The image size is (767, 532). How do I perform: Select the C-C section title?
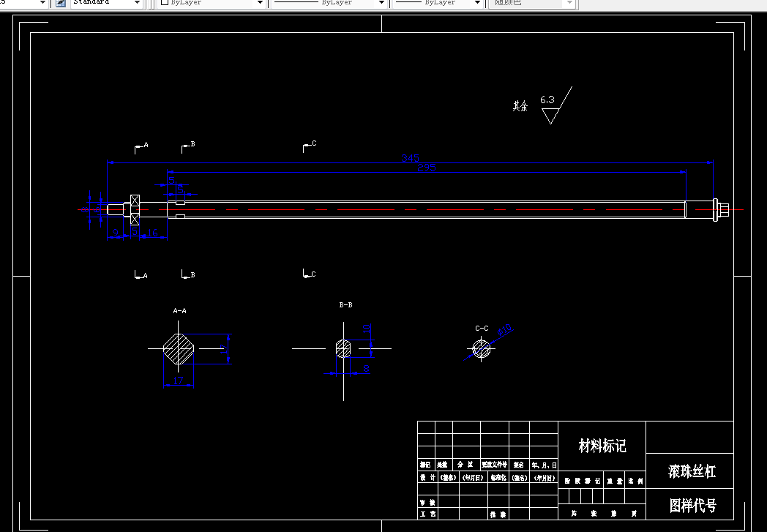tap(482, 328)
